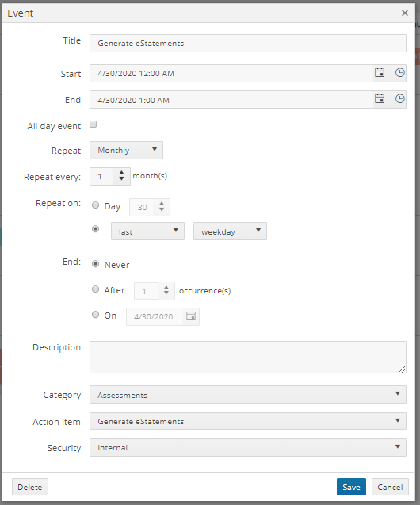Open the Start date calendar picker
The image size is (420, 505).
380,72
